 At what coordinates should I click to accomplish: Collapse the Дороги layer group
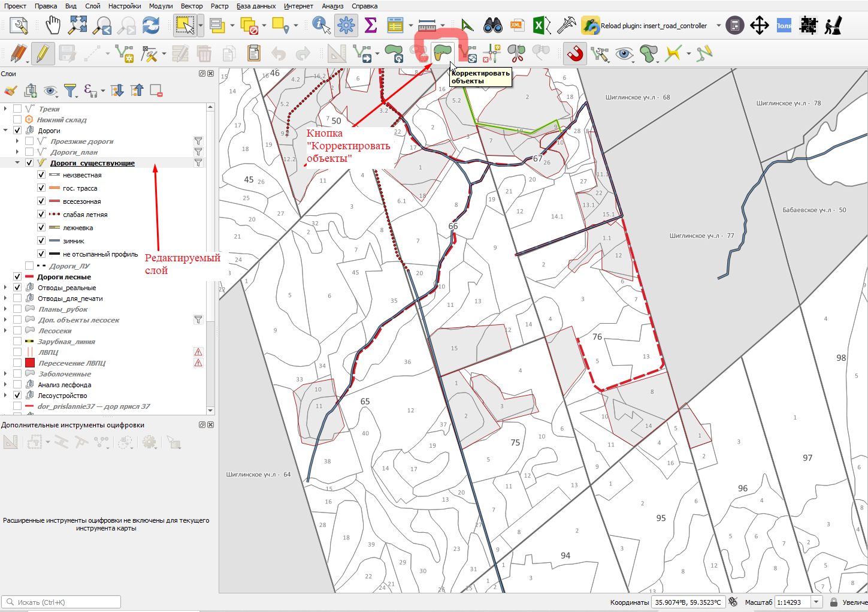coord(5,130)
